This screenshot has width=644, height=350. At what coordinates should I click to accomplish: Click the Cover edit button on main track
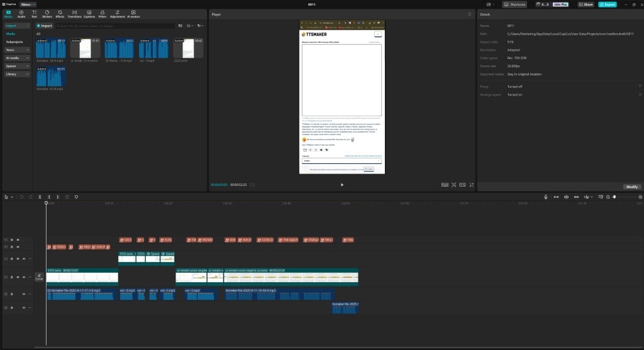coord(39,276)
